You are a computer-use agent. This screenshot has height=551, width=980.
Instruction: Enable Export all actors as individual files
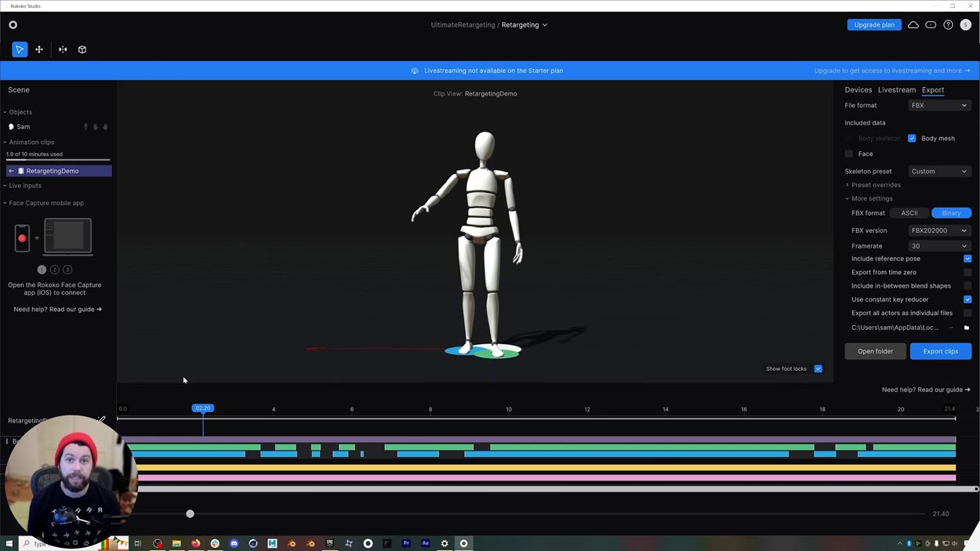pyautogui.click(x=967, y=313)
